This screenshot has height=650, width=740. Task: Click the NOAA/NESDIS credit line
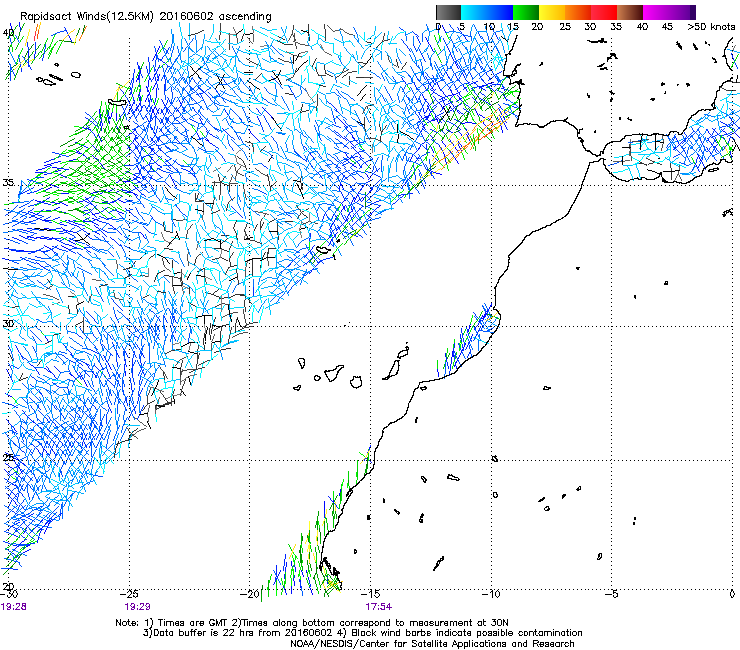(x=432, y=644)
